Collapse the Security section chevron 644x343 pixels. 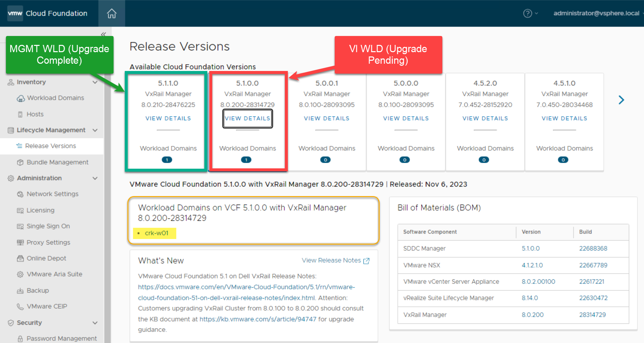pos(95,323)
